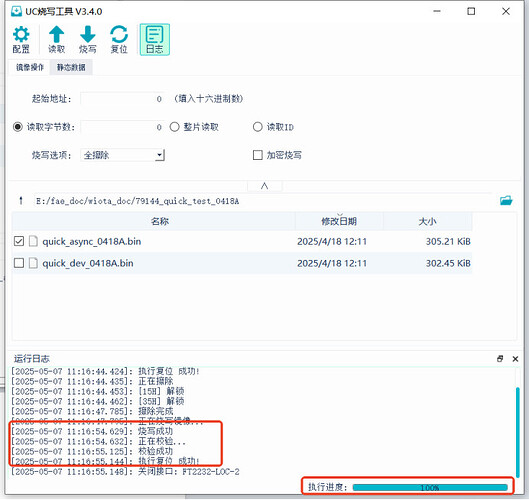Switch to the 镜像操作 tab

pyautogui.click(x=30, y=67)
